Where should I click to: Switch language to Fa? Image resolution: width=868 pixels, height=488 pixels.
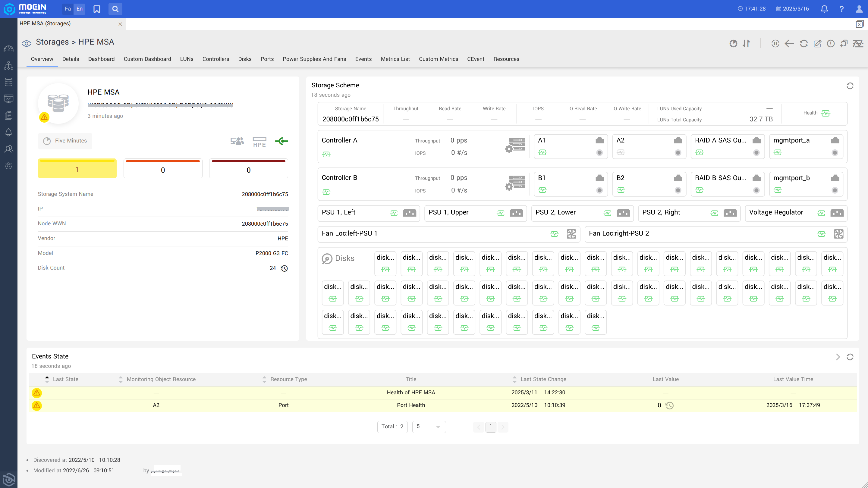point(68,9)
